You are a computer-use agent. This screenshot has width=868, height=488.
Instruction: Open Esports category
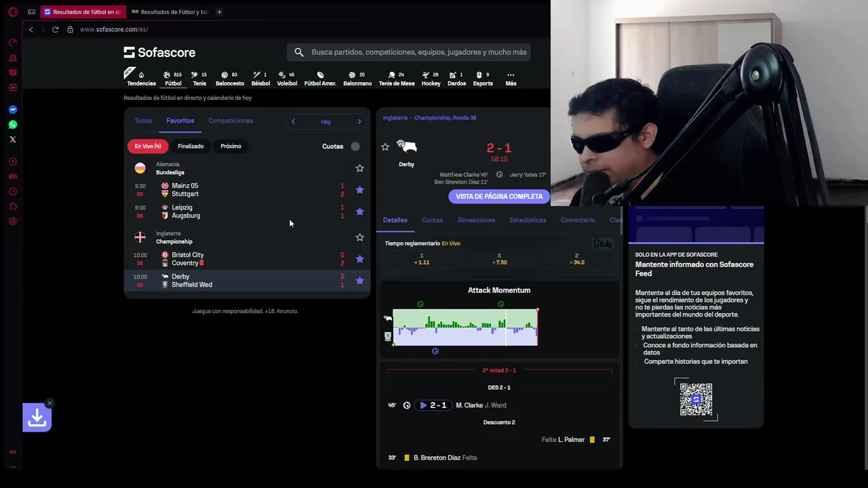[483, 79]
